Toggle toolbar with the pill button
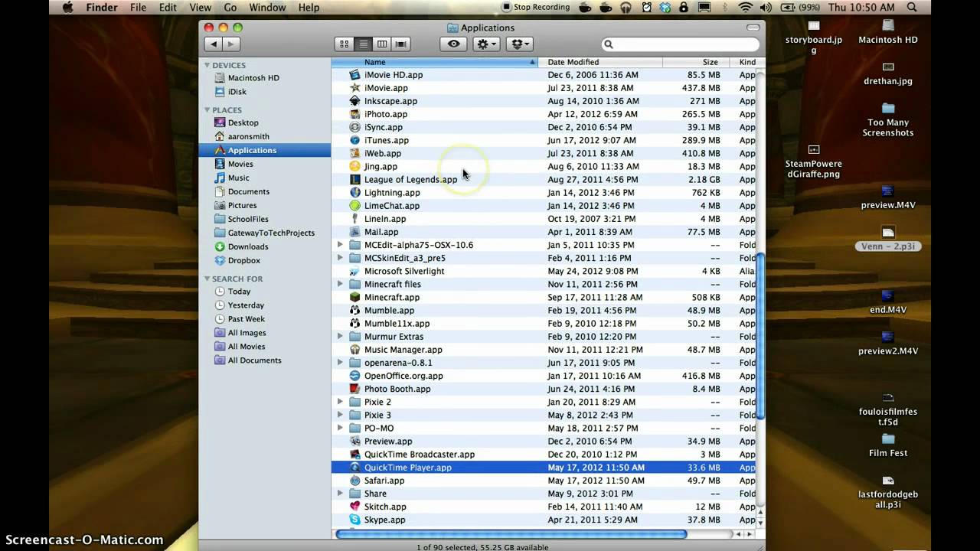 pos(753,28)
